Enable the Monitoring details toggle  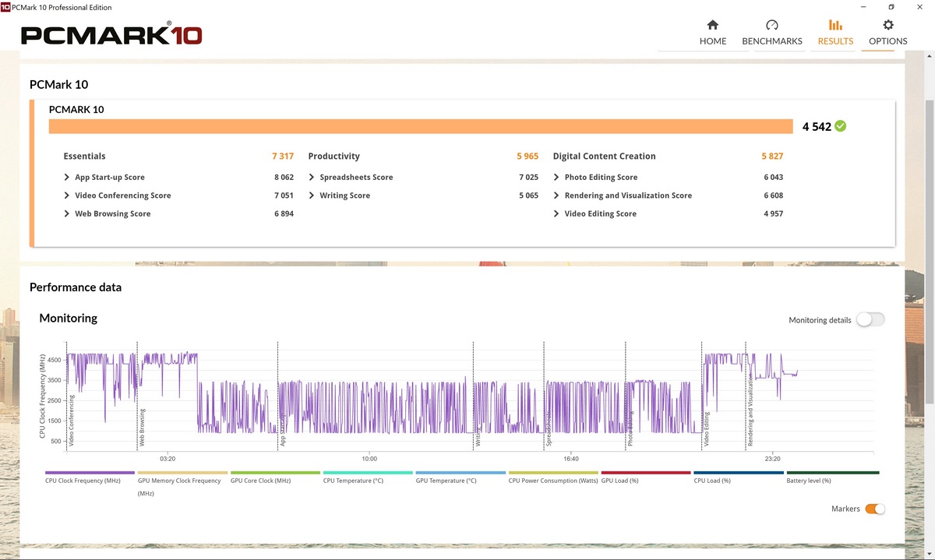click(x=870, y=319)
